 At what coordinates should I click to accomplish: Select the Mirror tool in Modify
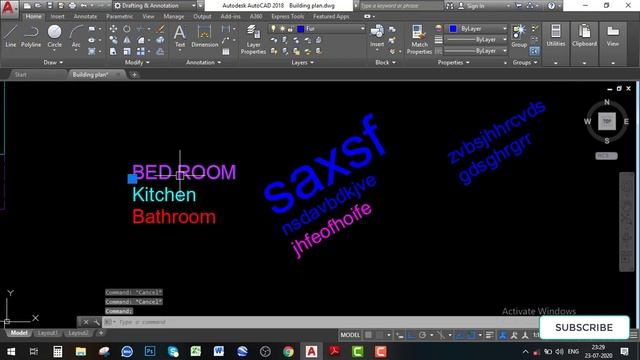(127, 40)
